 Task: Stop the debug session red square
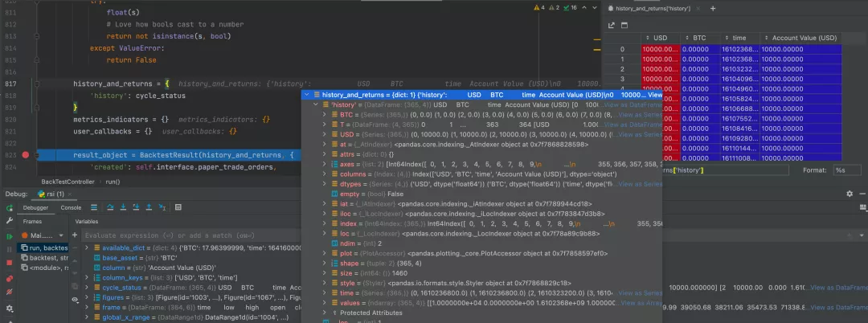pyautogui.click(x=10, y=262)
